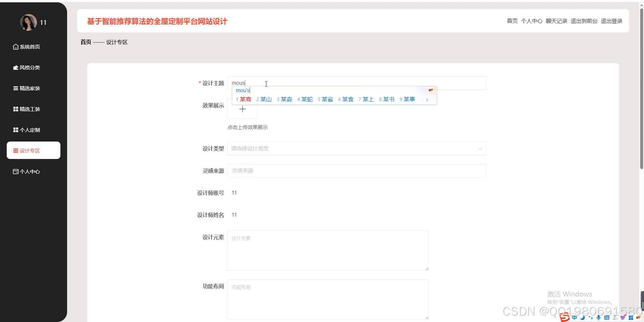This screenshot has width=644, height=322.
Task: Focus the 灵感来源 input field
Action: coord(357,171)
